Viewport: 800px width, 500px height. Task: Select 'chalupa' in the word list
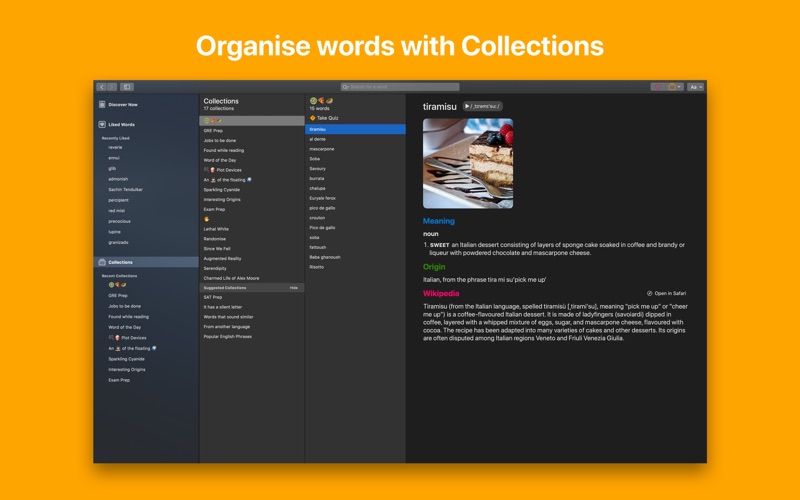(317, 188)
